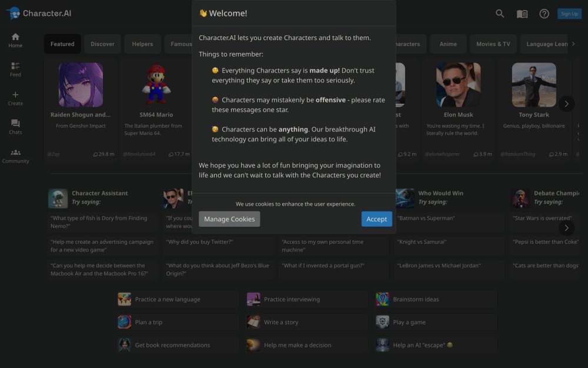Image resolution: width=588 pixels, height=368 pixels.
Task: Go to Home in sidebar
Action: click(15, 40)
